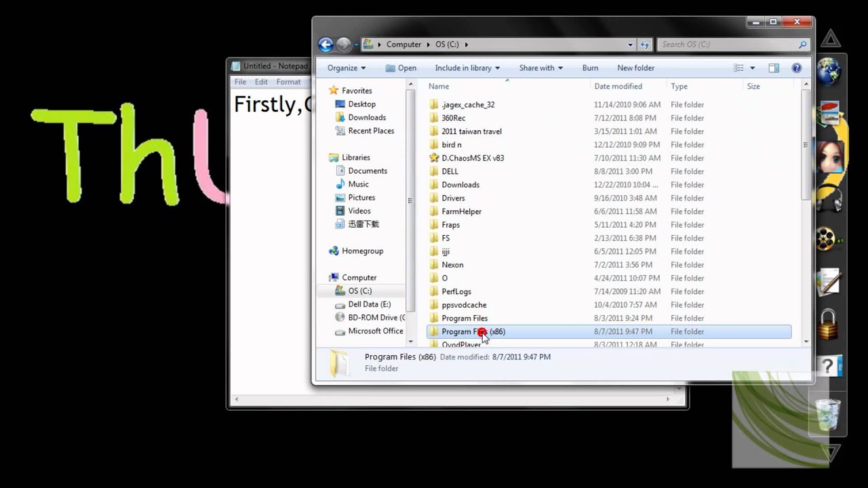Sort files by Date modified column header
The image size is (868, 488).
(x=618, y=86)
